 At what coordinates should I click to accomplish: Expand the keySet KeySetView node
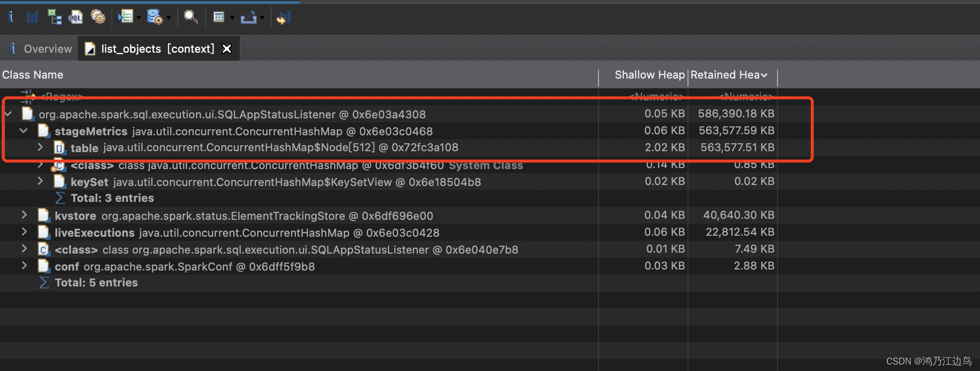coord(40,181)
